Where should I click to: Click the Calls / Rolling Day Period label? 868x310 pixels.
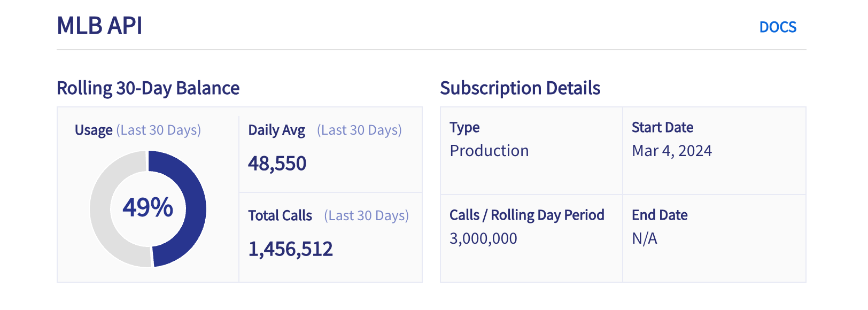526,215
